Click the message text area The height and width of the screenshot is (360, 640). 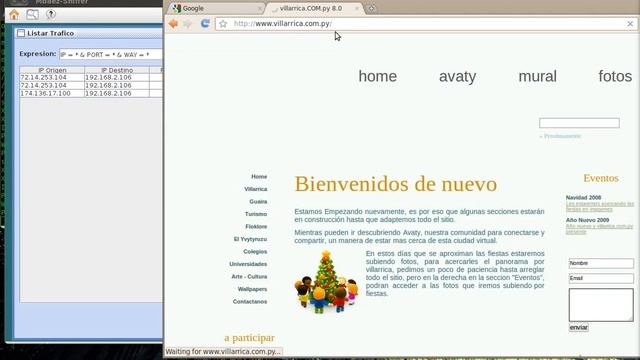[x=601, y=305]
